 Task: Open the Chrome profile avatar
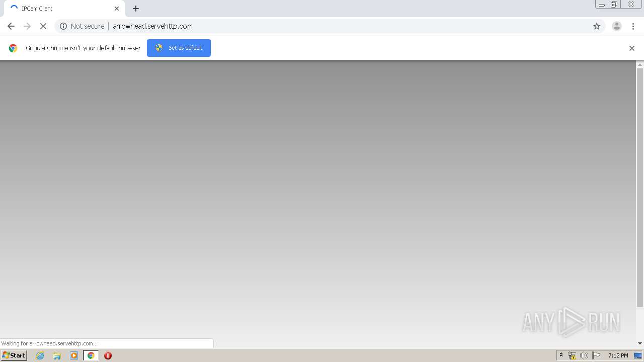pos(617,26)
